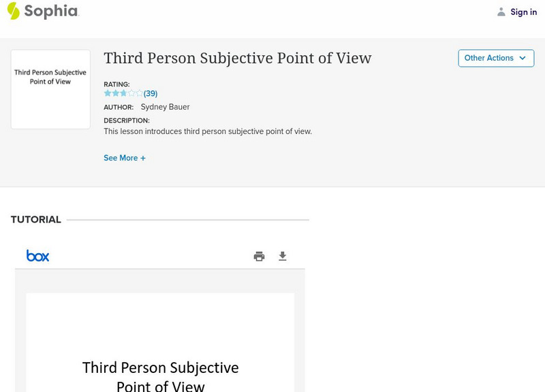Click the lesson description text

[x=208, y=131]
